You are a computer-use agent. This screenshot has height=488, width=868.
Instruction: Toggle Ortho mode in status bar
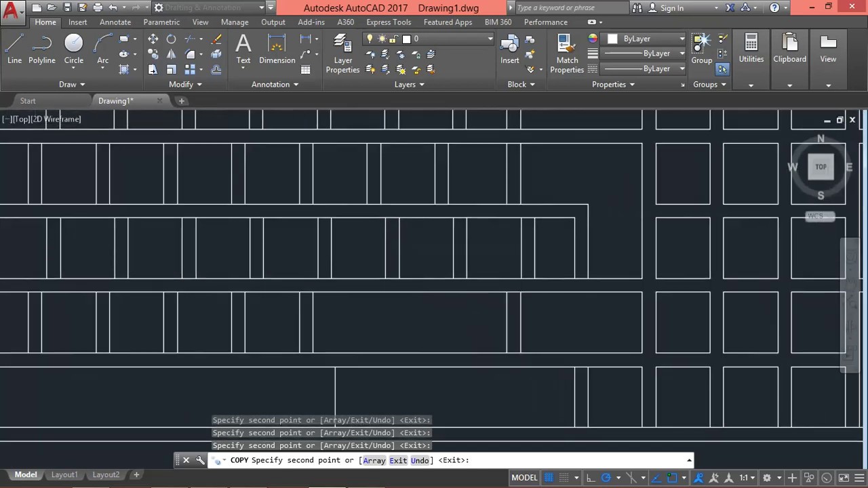(591, 478)
